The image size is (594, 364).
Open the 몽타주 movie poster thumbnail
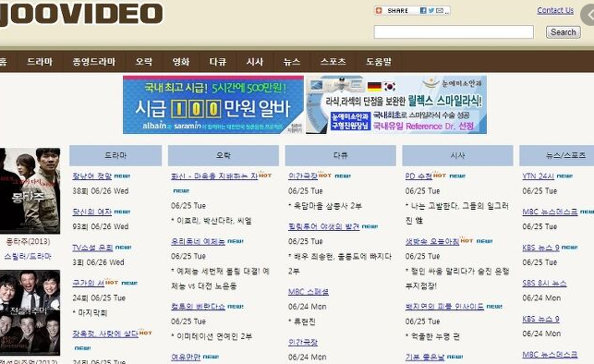[30, 190]
